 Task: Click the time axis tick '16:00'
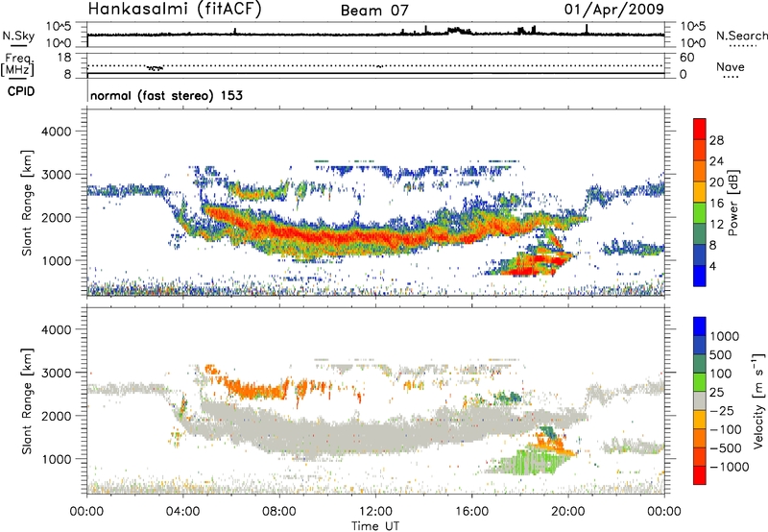coord(471,512)
